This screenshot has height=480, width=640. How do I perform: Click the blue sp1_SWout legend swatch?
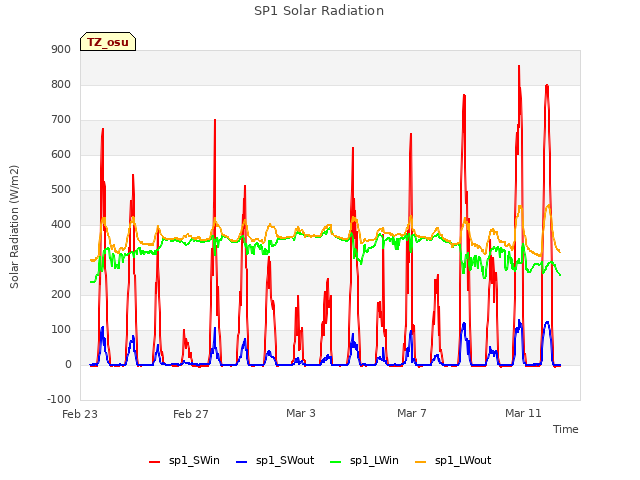(x=242, y=462)
